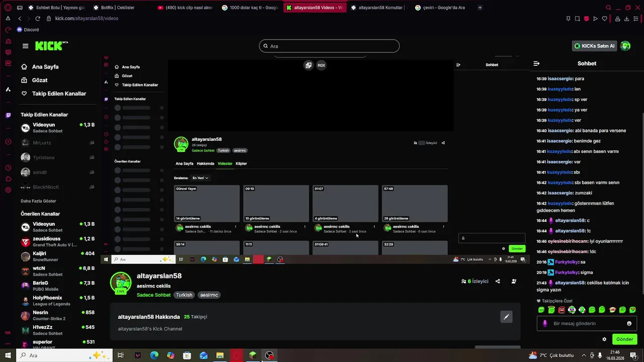644x362 pixels.
Task: Open Windows Start menu
Action: click(8, 355)
